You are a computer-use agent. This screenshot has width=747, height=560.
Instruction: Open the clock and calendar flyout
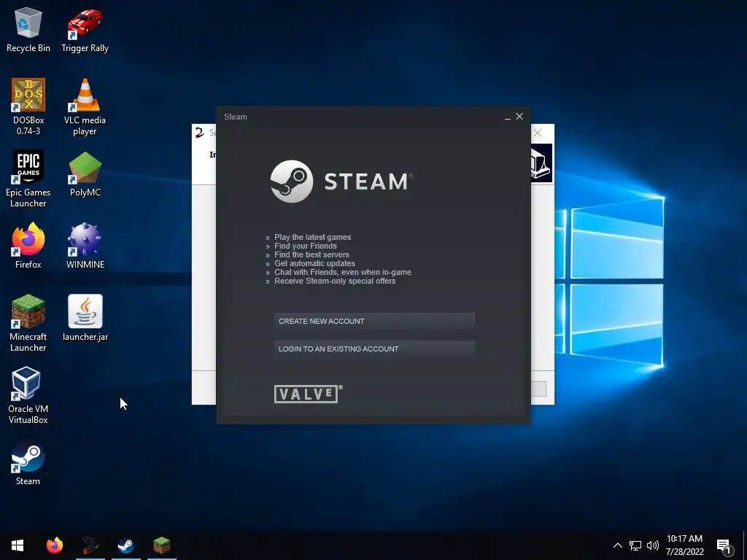click(684, 545)
